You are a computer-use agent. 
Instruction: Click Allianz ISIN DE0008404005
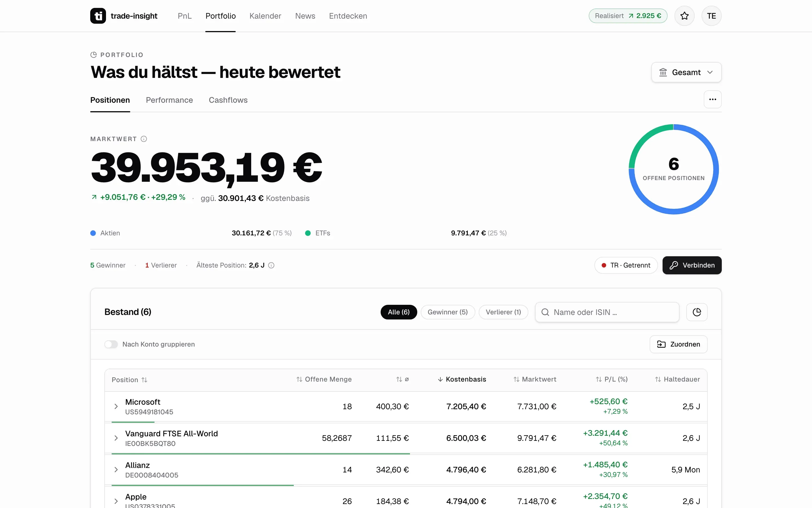tap(152, 475)
